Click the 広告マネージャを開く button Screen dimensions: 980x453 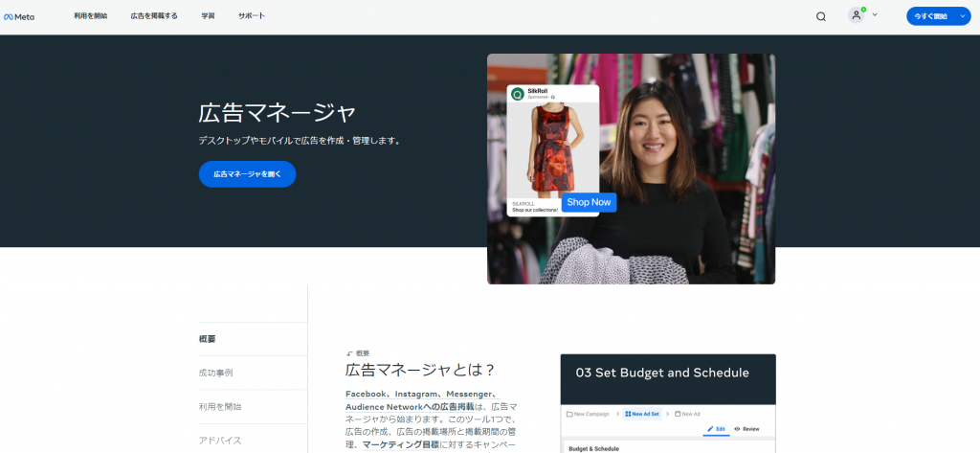(x=248, y=174)
